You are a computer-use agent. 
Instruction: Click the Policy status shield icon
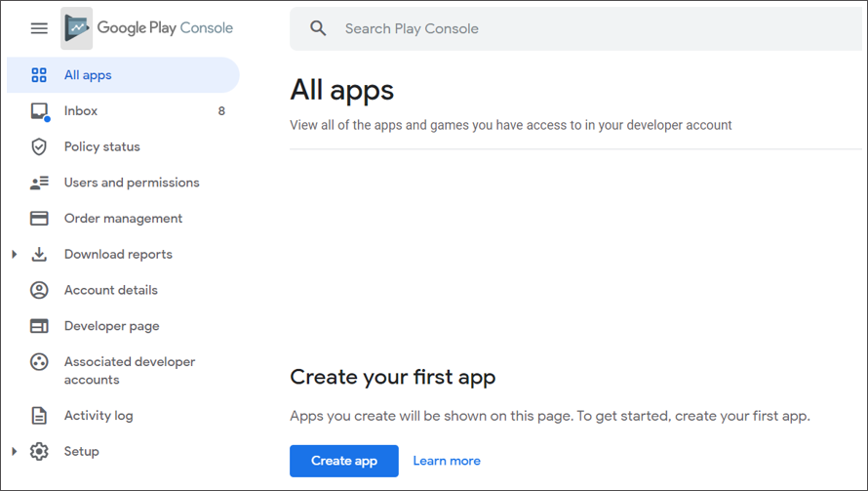click(x=39, y=146)
